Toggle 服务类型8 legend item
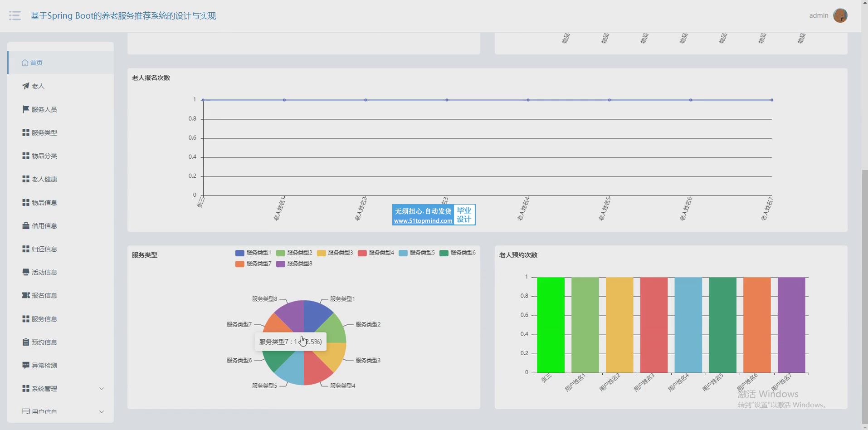Viewport: 868px width, 430px height. coord(294,264)
